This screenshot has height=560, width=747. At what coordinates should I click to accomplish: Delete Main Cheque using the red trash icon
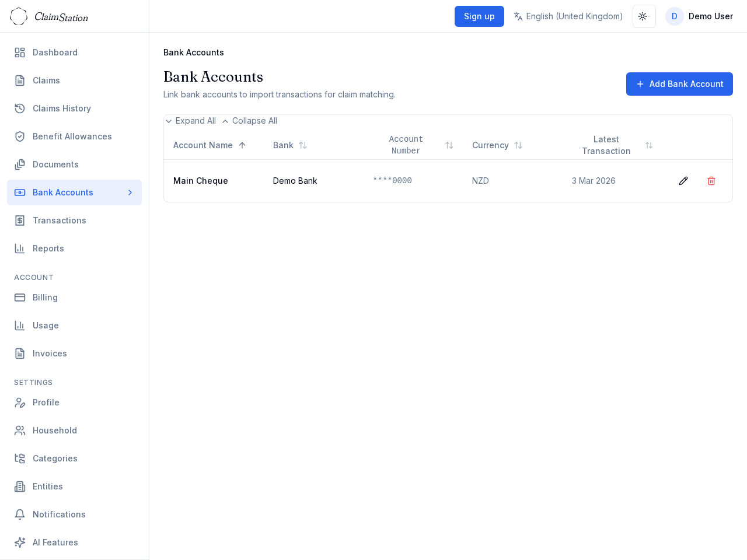tap(711, 181)
